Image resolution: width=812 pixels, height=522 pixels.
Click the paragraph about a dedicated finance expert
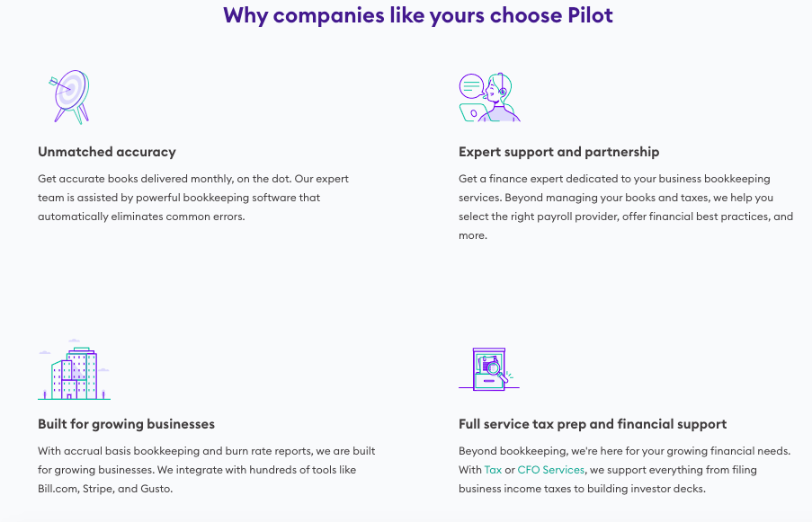pos(626,207)
